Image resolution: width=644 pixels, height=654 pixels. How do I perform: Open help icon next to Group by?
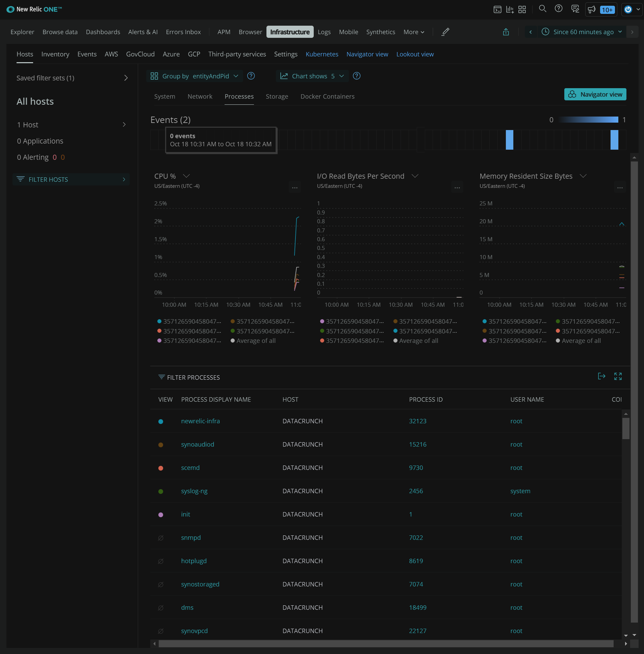point(251,76)
